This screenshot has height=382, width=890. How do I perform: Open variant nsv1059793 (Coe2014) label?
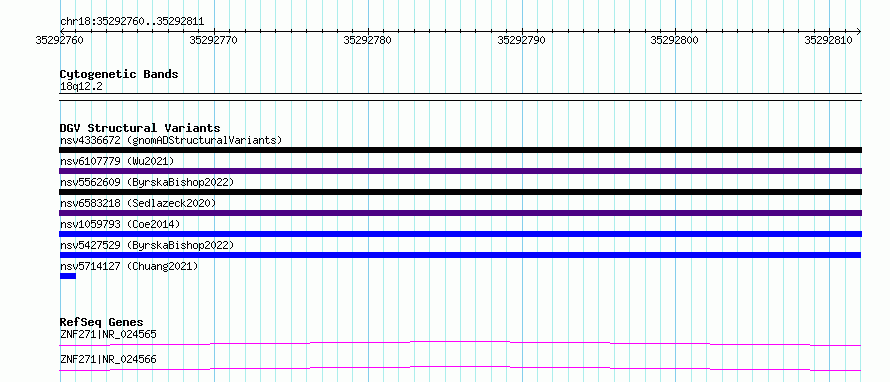[x=120, y=224]
